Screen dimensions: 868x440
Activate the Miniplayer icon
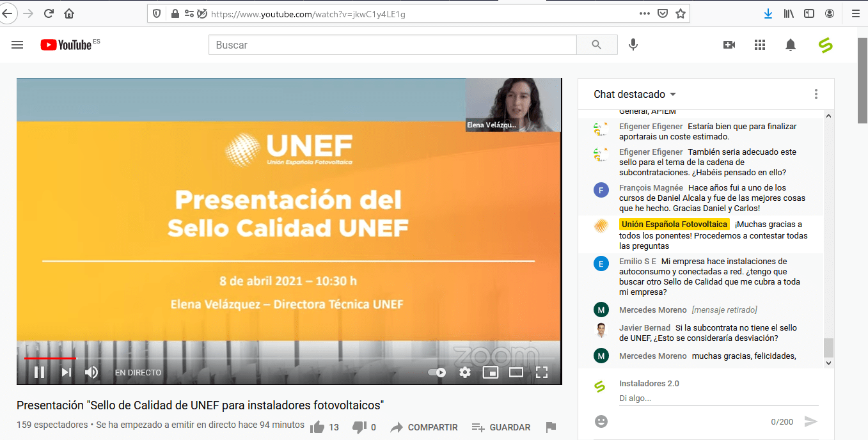click(491, 372)
